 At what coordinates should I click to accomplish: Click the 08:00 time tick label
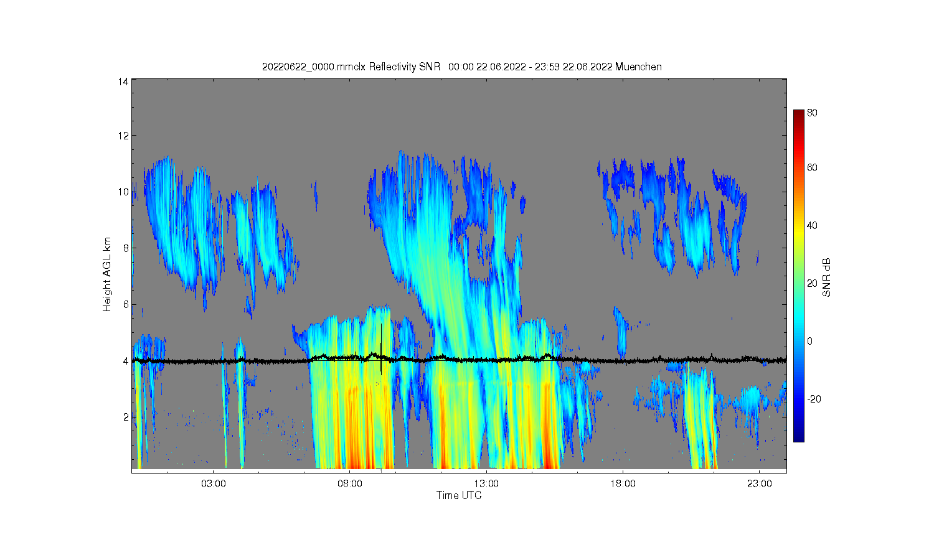(350, 484)
